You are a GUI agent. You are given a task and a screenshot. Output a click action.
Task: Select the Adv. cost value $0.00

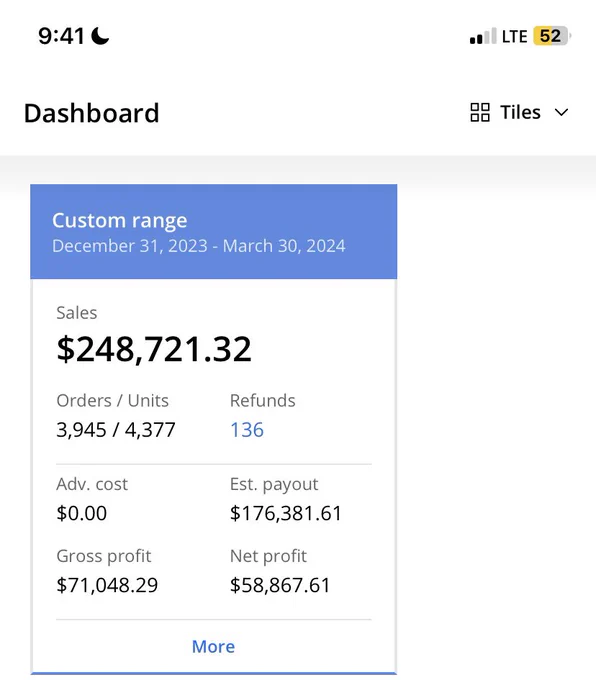[82, 513]
